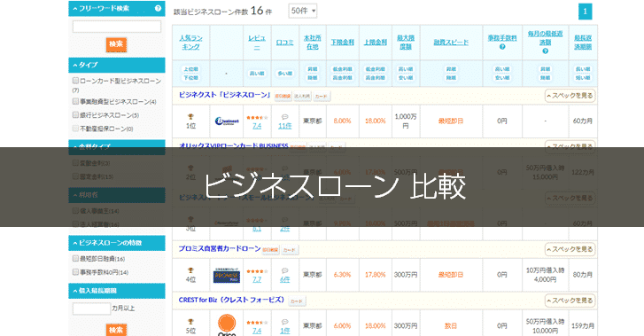Click 検索 button below 借入最長期間

tap(116, 330)
